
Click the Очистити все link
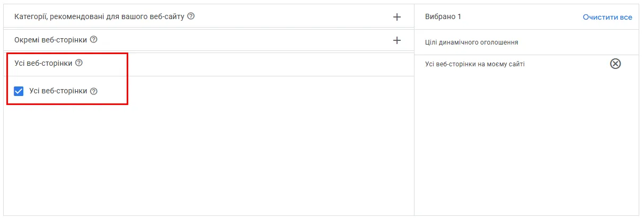click(x=607, y=17)
